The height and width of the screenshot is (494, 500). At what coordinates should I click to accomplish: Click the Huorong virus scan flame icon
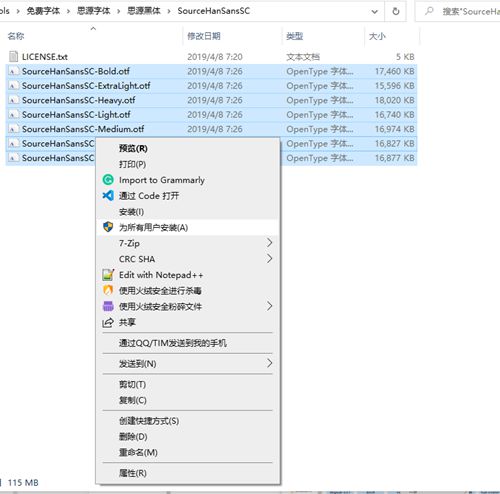108,290
